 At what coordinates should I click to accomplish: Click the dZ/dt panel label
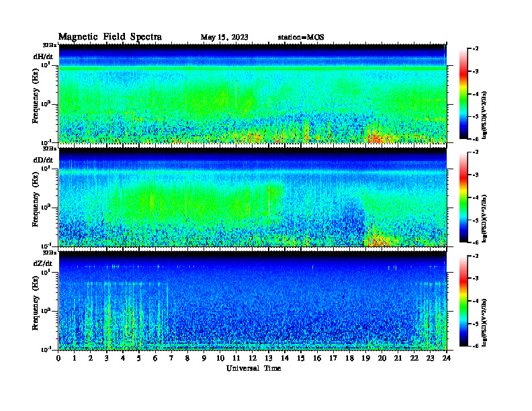(x=43, y=263)
